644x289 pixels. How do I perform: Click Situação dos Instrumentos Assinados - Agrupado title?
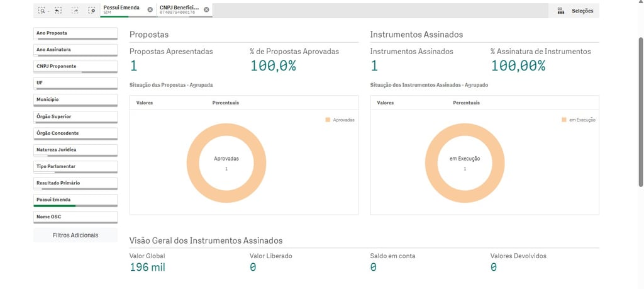(429, 85)
